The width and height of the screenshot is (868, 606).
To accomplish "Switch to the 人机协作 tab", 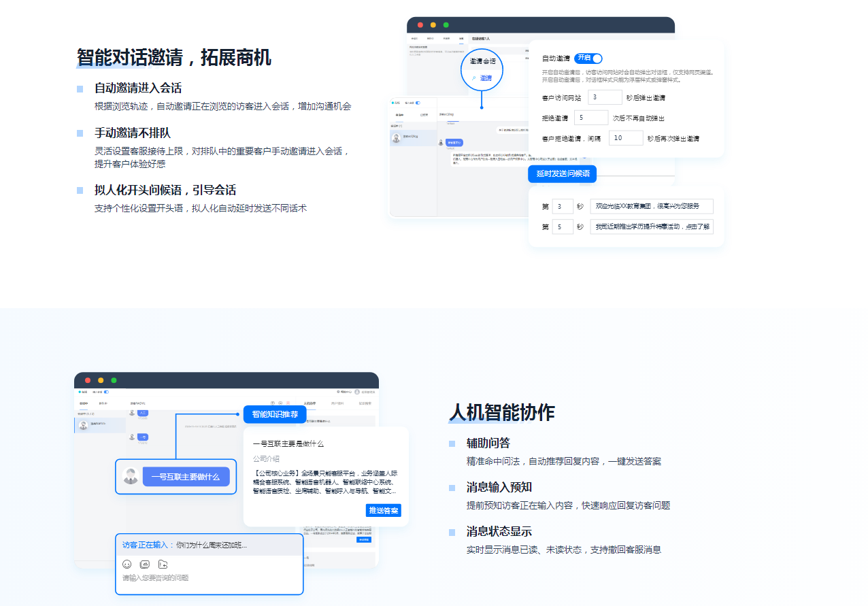I will tap(310, 403).
